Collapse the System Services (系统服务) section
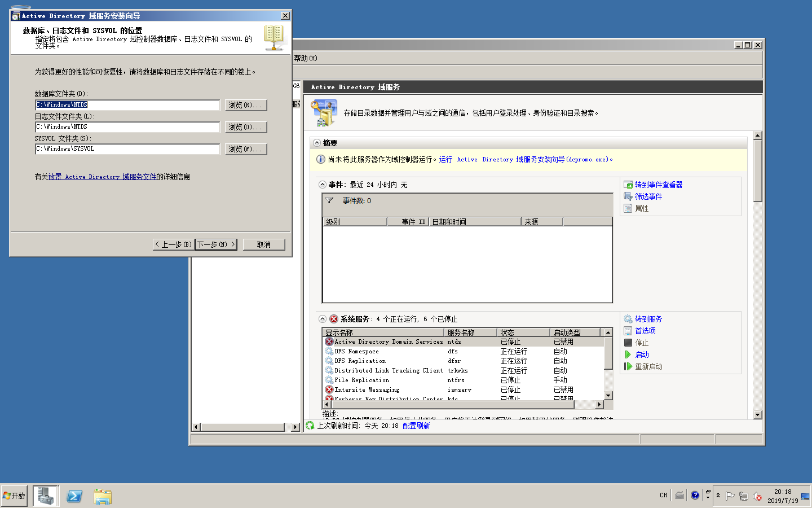 (323, 319)
